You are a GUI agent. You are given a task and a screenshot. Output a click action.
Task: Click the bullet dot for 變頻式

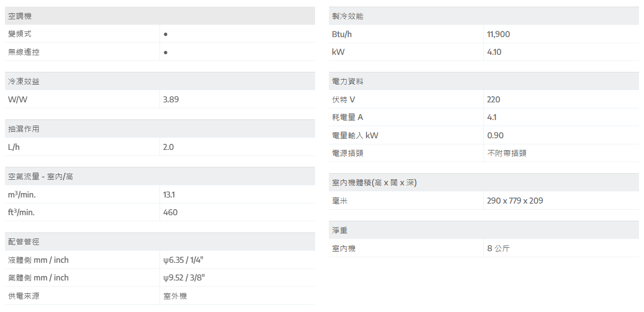point(166,34)
